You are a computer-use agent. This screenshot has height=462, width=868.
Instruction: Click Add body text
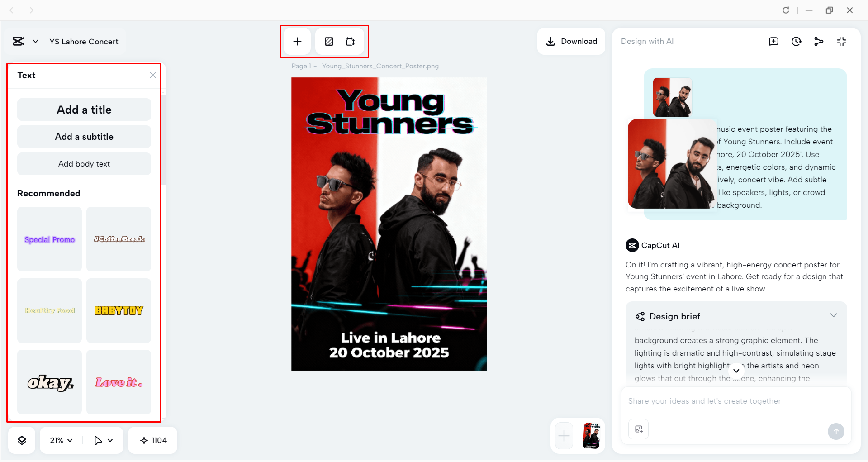coord(84,164)
